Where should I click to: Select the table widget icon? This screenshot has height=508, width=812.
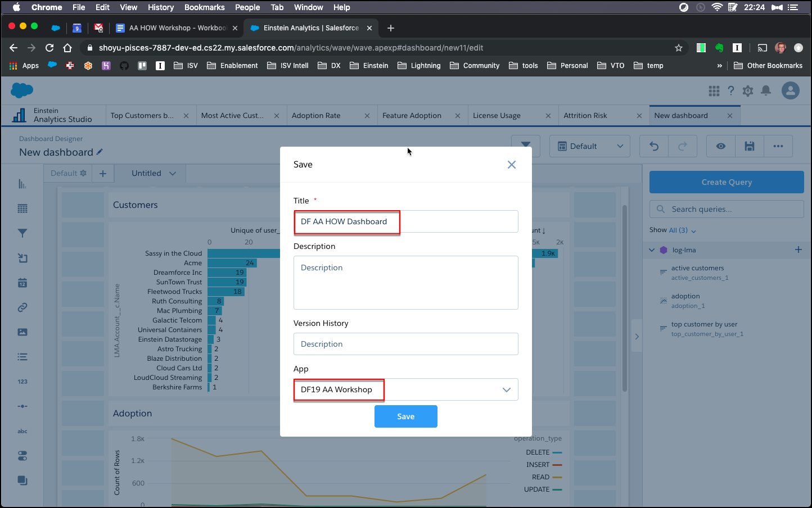point(22,208)
